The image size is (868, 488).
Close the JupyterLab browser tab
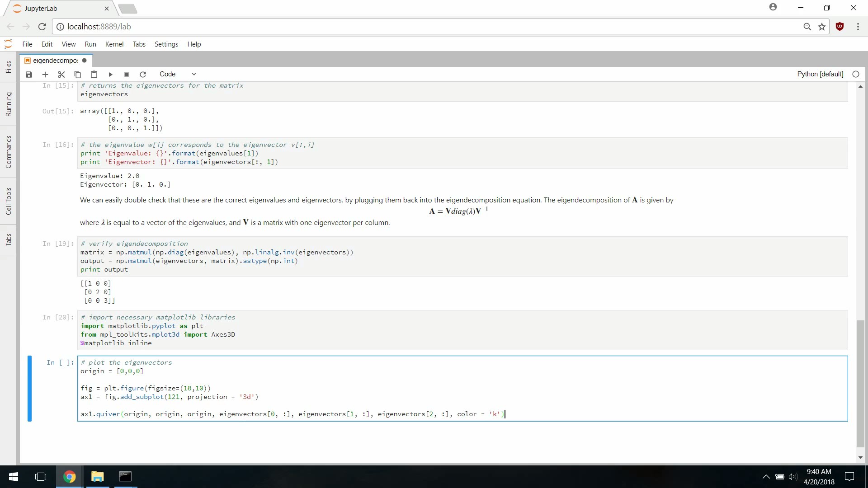107,9
